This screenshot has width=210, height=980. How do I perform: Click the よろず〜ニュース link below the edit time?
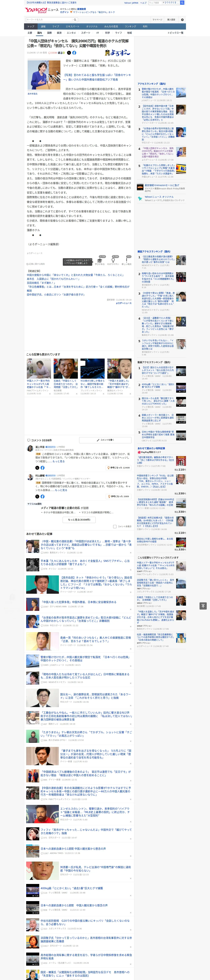tap(123, 303)
